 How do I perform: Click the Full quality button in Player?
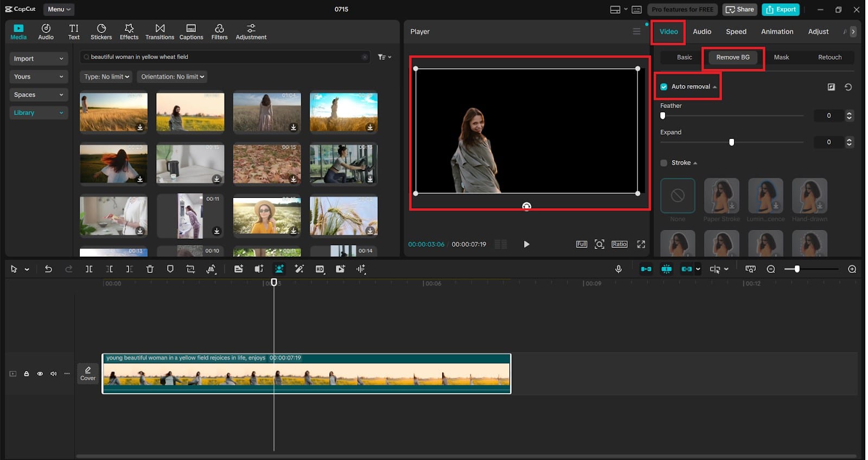tap(582, 244)
